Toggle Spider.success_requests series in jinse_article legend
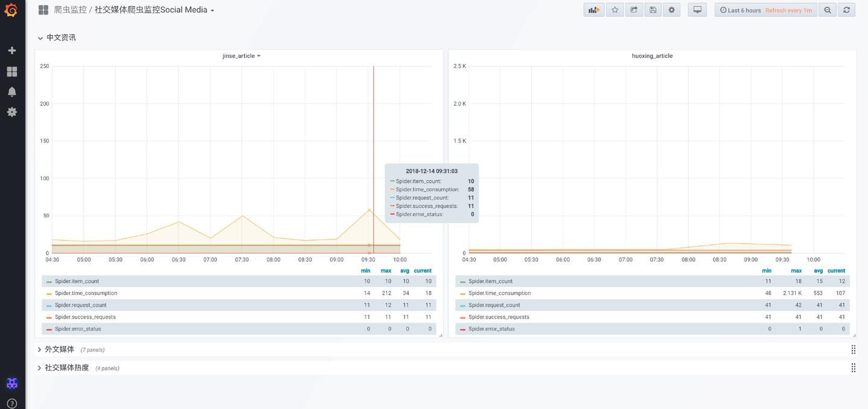The width and height of the screenshot is (868, 409). pyautogui.click(x=85, y=317)
